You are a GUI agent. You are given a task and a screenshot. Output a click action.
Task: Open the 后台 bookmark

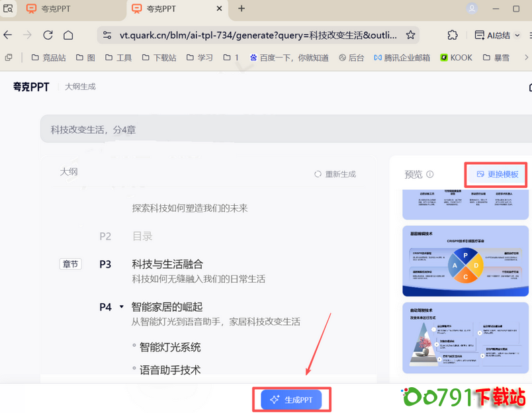pos(351,58)
